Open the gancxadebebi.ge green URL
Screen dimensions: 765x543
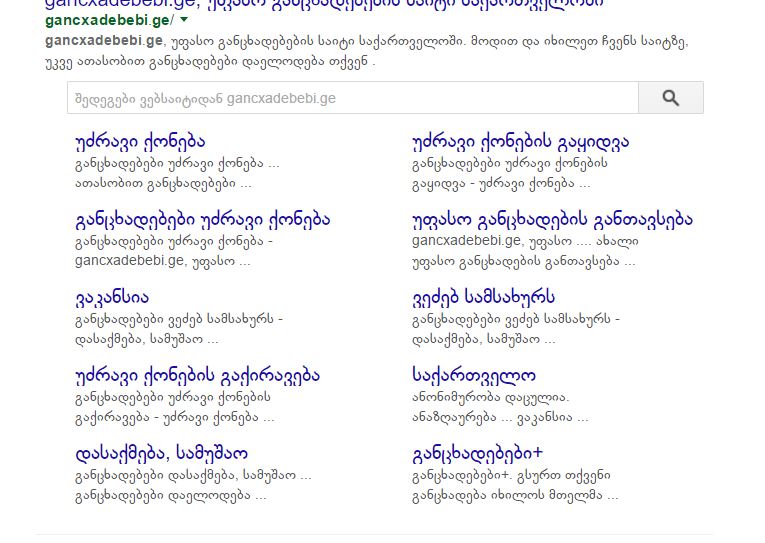click(109, 20)
